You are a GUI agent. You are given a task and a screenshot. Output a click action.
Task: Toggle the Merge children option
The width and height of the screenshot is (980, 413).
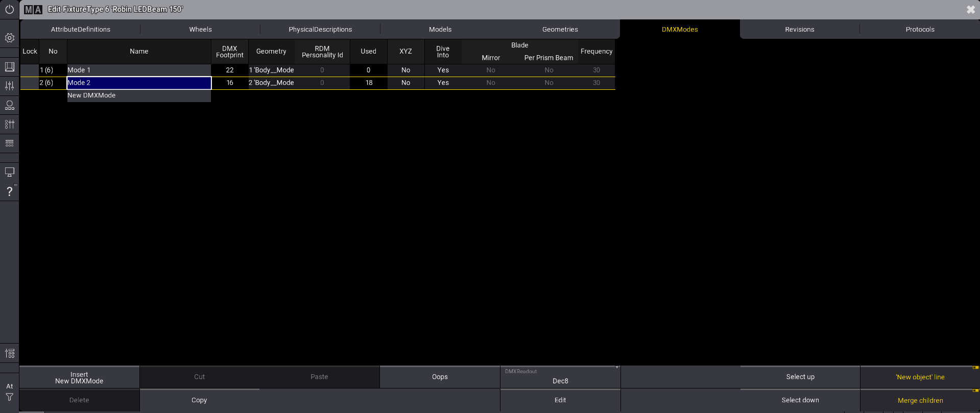click(920, 401)
